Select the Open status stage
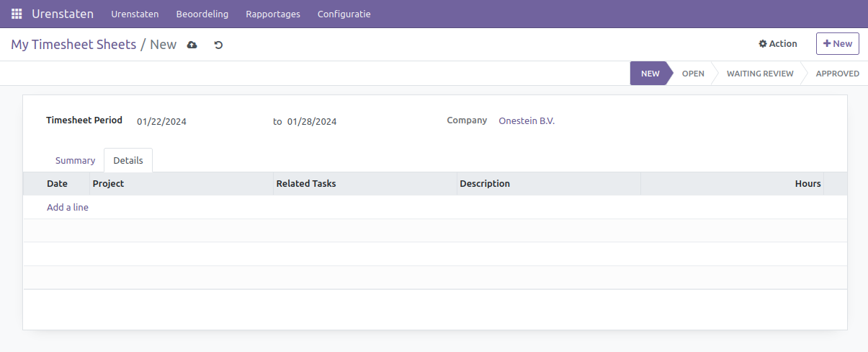Viewport: 868px width, 352px height. 692,74
